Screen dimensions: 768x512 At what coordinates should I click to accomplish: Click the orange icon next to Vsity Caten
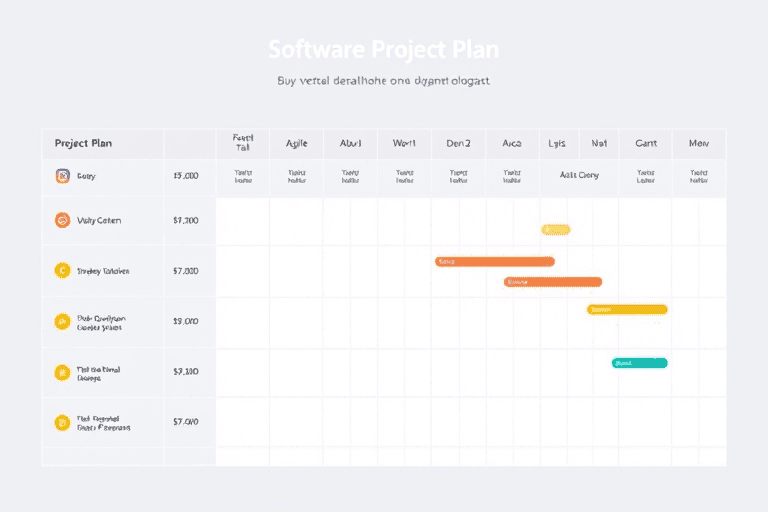tap(62, 221)
